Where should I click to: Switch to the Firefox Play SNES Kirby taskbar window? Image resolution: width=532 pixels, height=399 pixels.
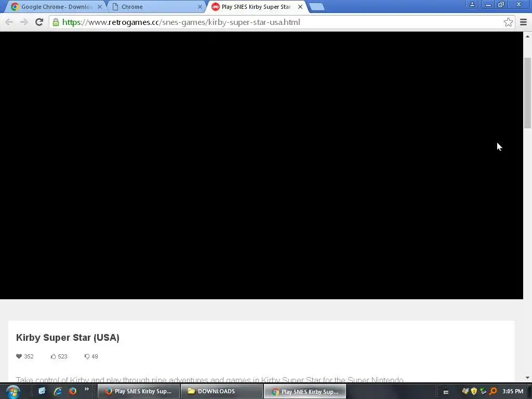pyautogui.click(x=139, y=391)
